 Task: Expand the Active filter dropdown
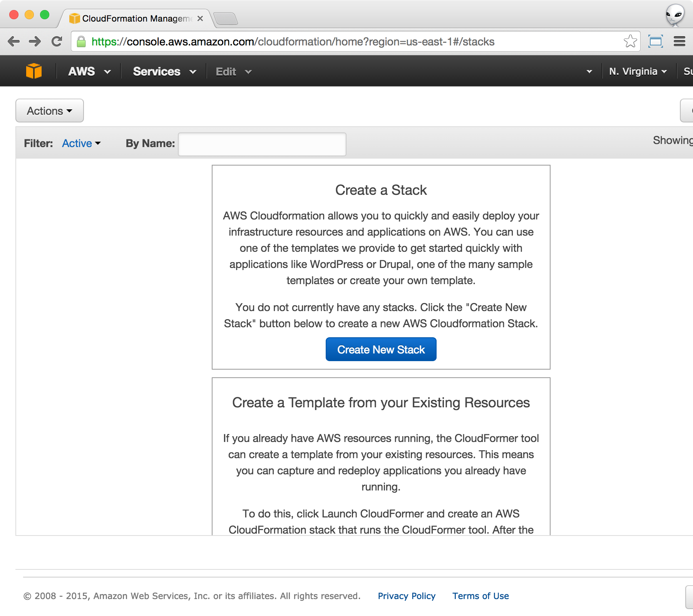click(x=81, y=143)
